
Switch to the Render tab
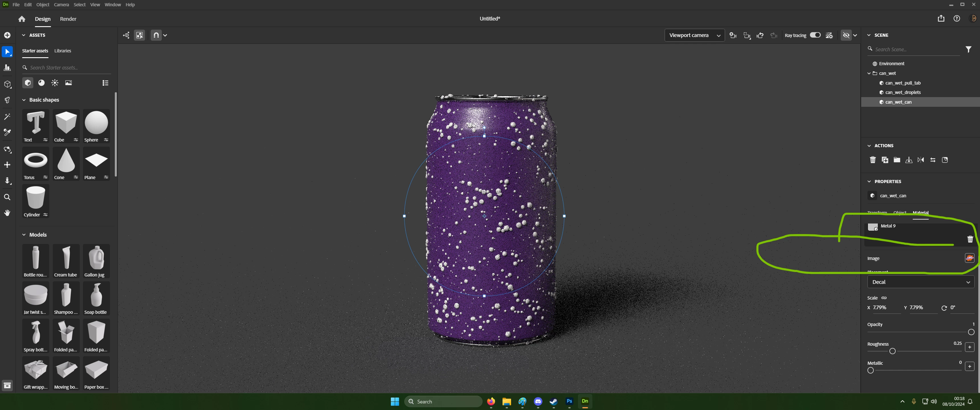[68, 19]
